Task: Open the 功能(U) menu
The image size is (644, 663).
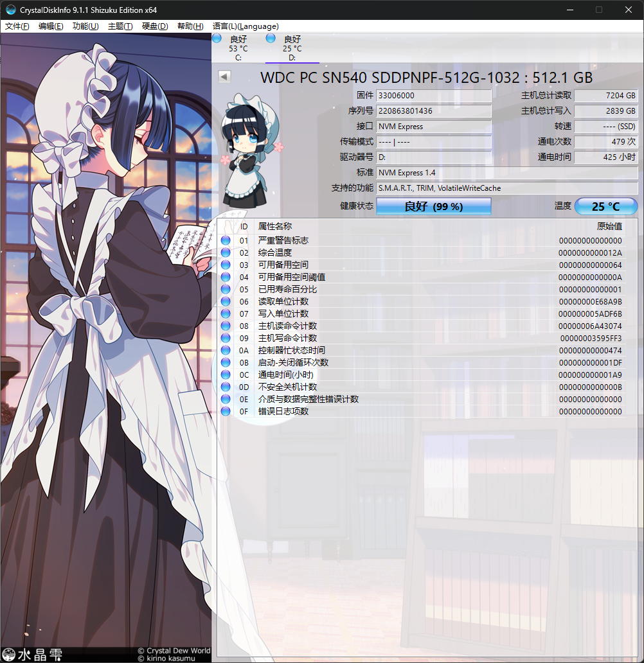Action: click(x=85, y=26)
